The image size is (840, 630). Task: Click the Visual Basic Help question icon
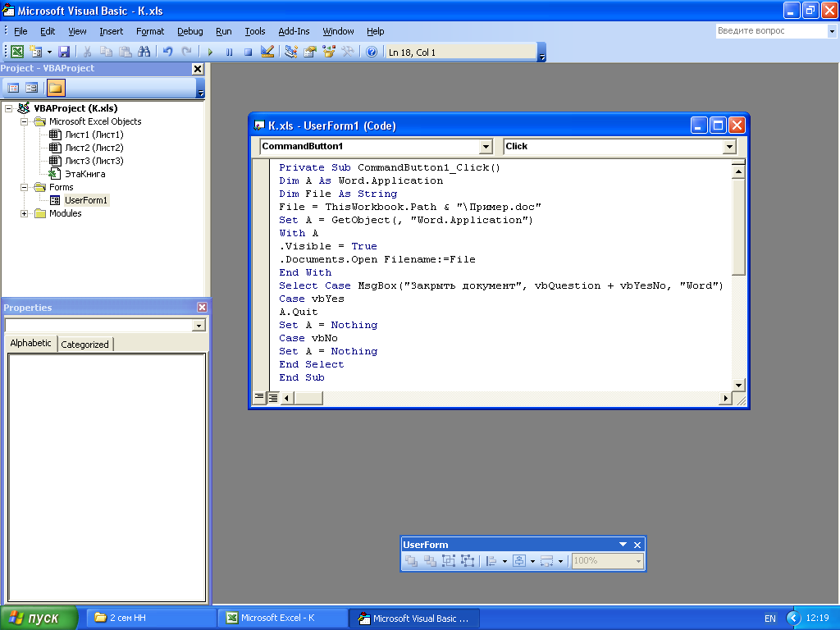click(372, 52)
